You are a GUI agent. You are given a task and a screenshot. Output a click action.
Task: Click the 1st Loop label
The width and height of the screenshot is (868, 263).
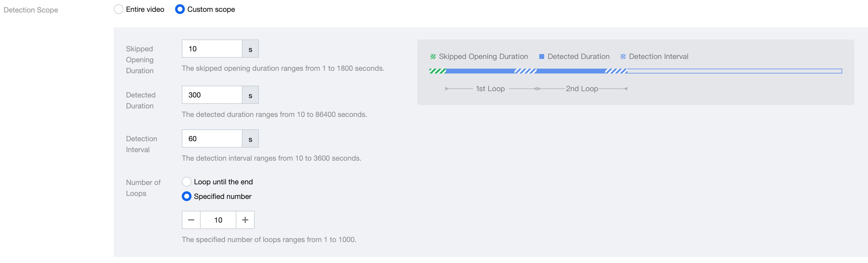pyautogui.click(x=490, y=89)
